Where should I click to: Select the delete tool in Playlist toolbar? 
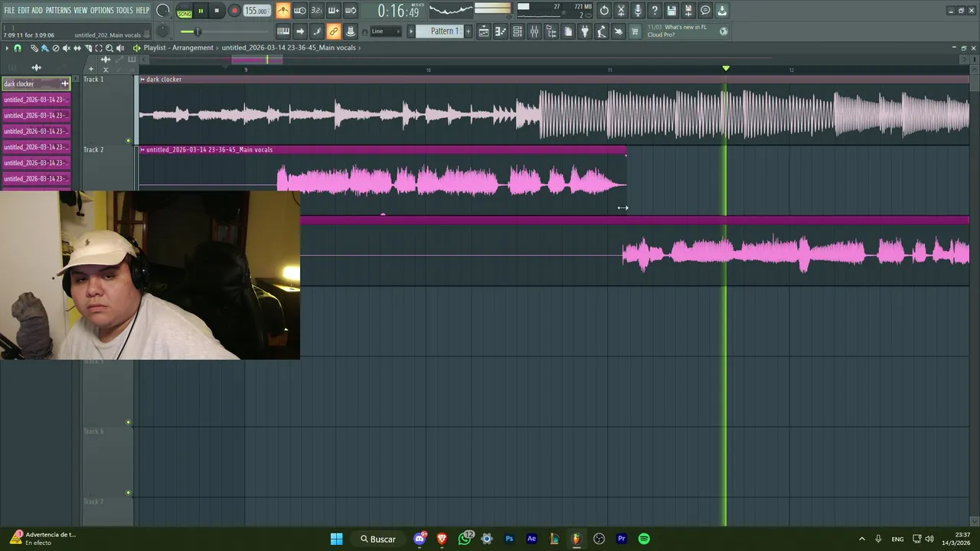(x=55, y=48)
